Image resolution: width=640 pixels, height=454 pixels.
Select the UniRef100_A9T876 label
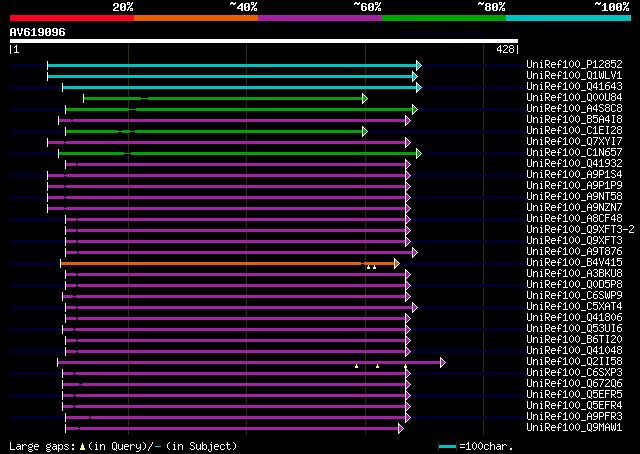click(x=574, y=251)
